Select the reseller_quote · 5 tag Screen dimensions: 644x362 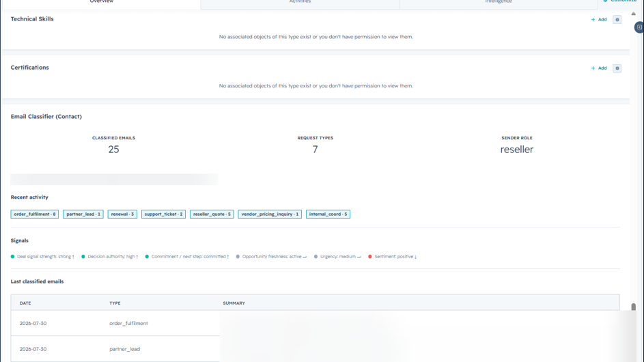click(212, 214)
